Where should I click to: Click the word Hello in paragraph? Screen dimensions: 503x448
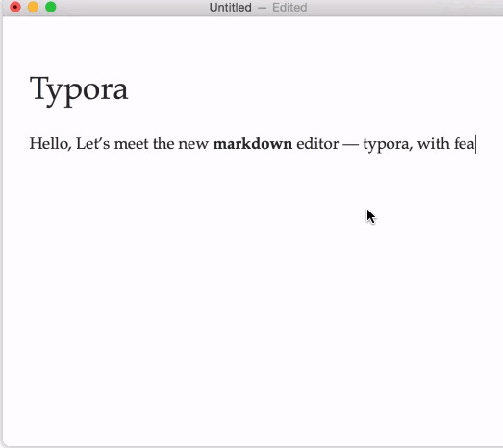[50, 143]
